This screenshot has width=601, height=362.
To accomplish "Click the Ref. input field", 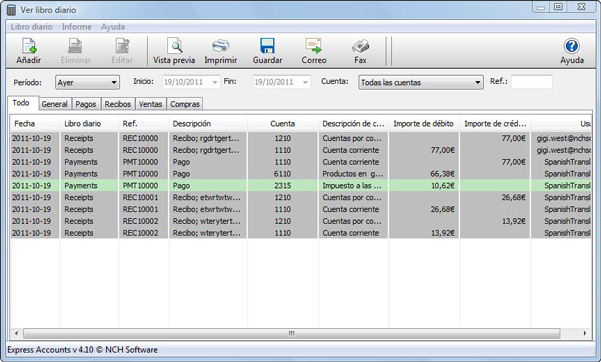I will click(532, 82).
